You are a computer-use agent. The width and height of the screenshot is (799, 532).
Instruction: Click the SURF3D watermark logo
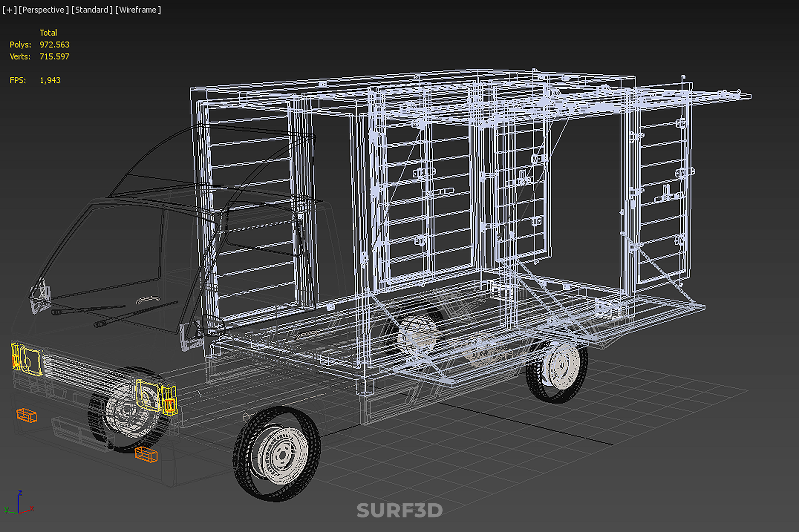399,511
